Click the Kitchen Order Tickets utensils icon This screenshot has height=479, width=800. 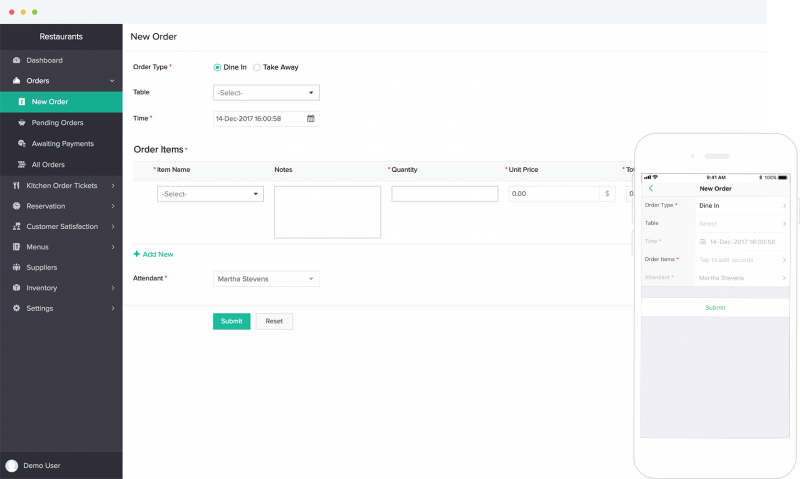click(16, 186)
